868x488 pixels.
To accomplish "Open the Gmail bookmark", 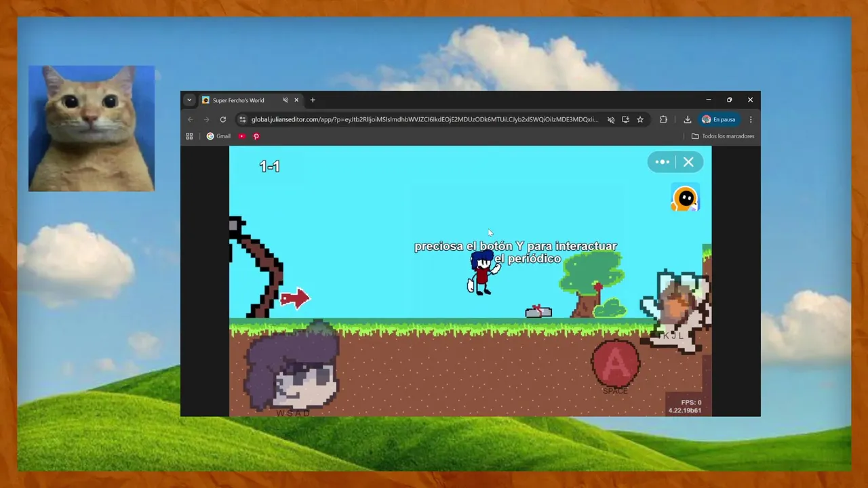I will 218,136.
